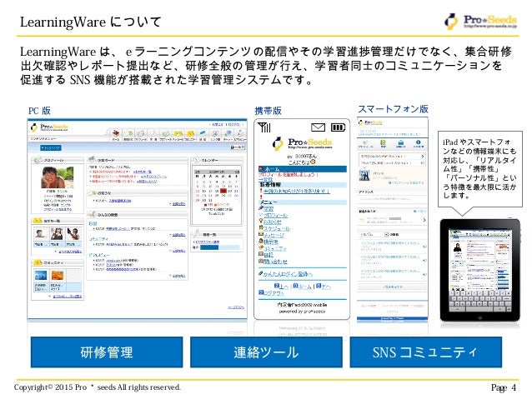This screenshot has height=399, width=532.
Task: Open the プロフィール menu link on mobile
Action: tap(275, 215)
